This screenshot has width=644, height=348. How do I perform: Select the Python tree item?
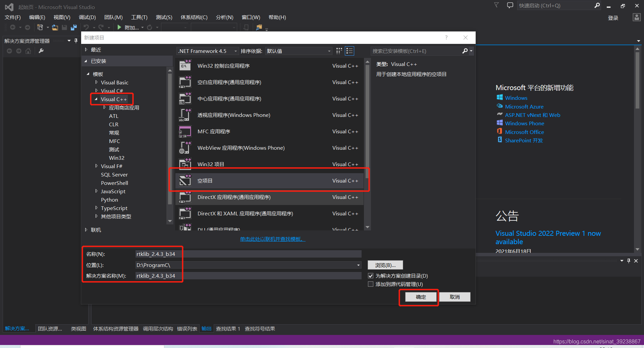click(109, 200)
